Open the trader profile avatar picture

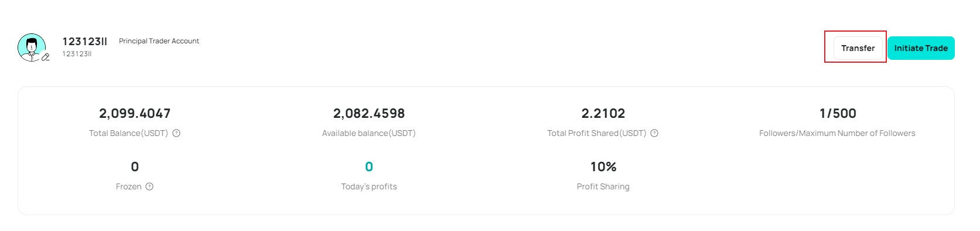click(x=32, y=47)
